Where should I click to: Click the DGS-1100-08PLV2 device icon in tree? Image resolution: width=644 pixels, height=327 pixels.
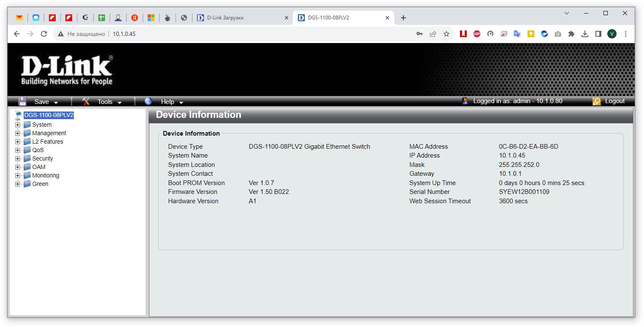(x=18, y=115)
